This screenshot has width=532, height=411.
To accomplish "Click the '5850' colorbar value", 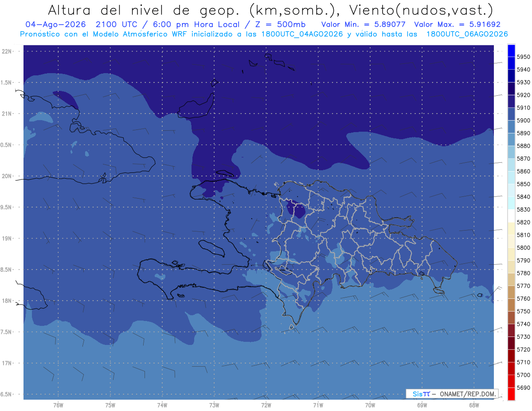I will pyautogui.click(x=523, y=184).
